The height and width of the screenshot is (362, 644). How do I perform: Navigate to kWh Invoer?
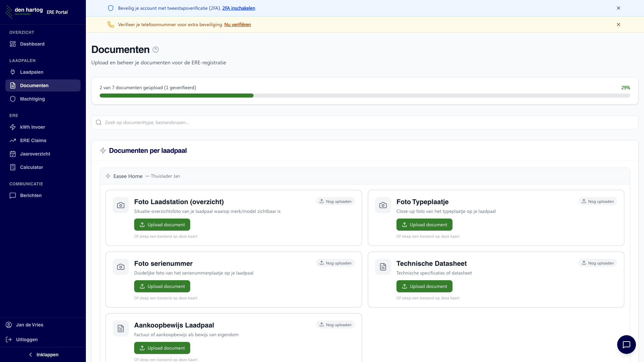pos(43,127)
